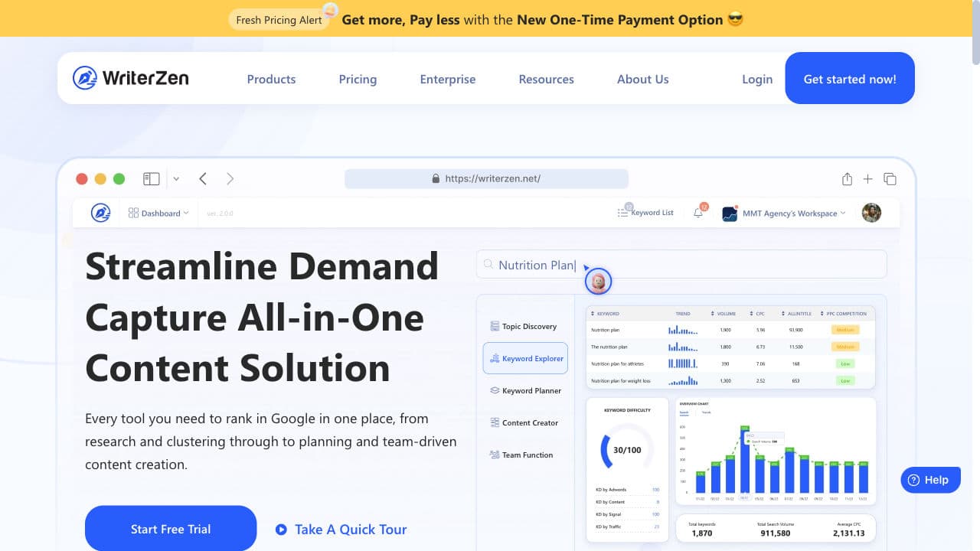
Task: Click the user avatar in app toolbar
Action: [871, 213]
